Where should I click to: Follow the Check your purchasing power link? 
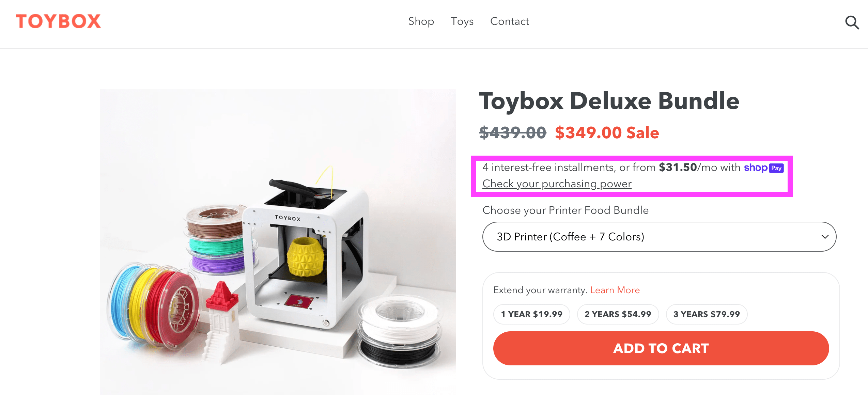coord(557,184)
